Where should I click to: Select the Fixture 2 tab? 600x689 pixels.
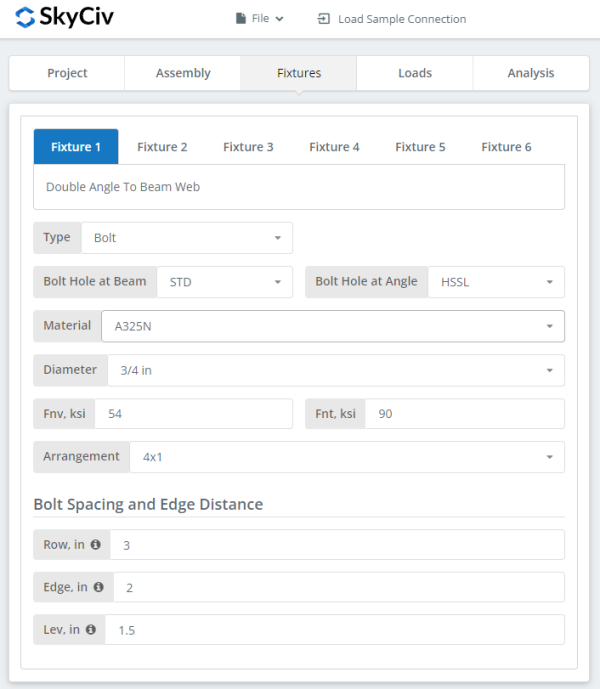coord(162,147)
